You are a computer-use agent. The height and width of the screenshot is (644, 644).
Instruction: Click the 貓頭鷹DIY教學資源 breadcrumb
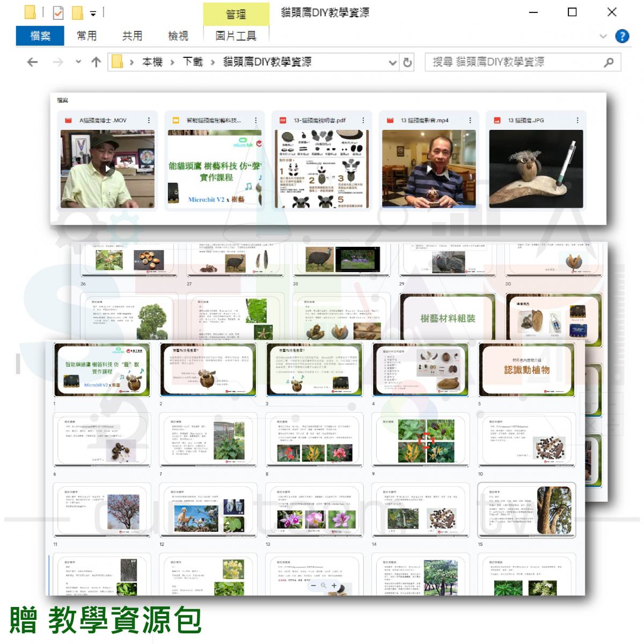(x=267, y=62)
